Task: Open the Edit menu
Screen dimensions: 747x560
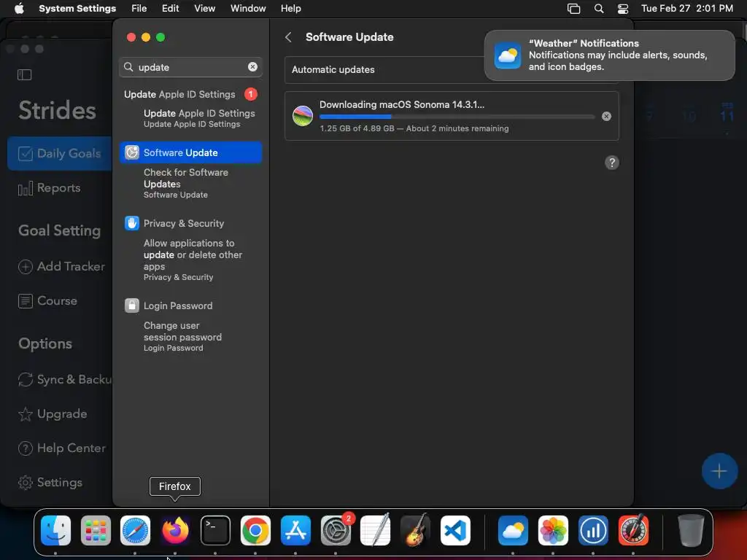Action: coord(171,8)
